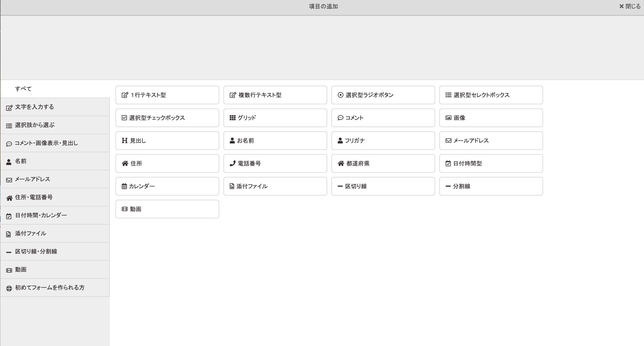644x346 pixels.
Task: Select the 選択型チェックボックス field type
Action: [167, 118]
